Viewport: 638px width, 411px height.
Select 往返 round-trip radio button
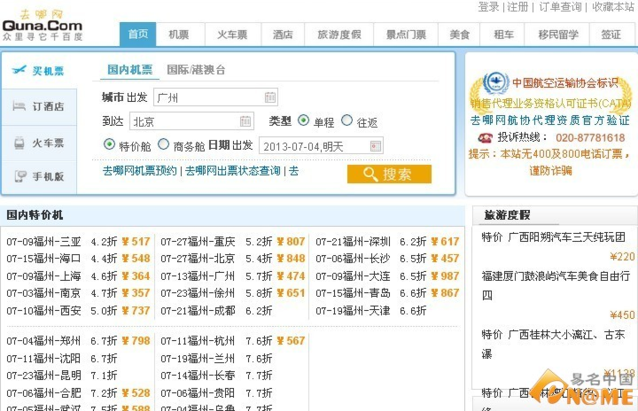point(347,120)
